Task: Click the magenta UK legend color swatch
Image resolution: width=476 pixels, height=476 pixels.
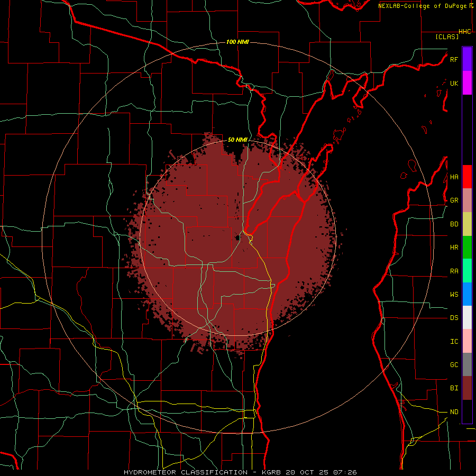Action: pos(467,83)
